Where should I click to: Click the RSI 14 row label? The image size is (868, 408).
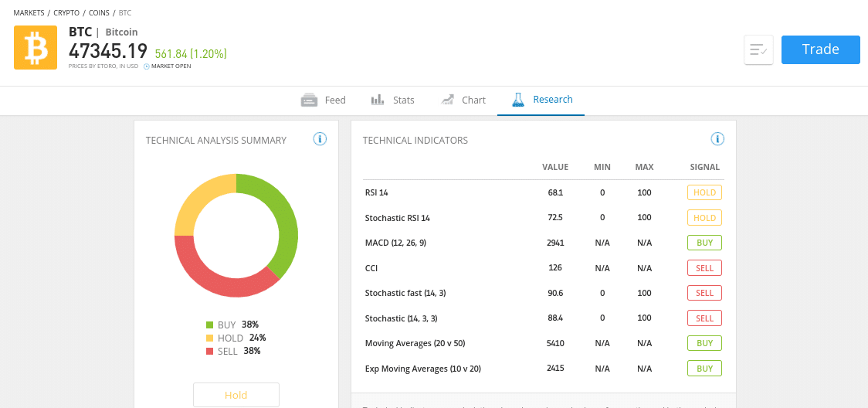click(x=377, y=193)
